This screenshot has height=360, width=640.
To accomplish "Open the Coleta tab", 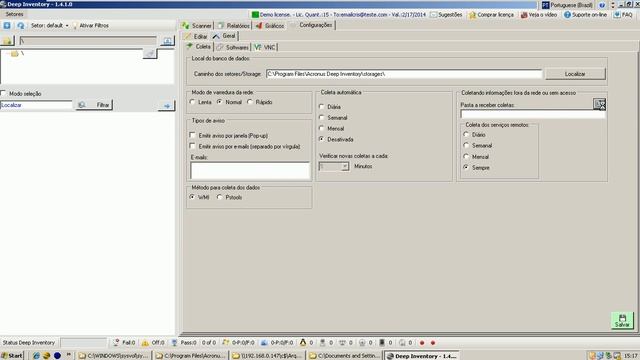I will click(198, 47).
